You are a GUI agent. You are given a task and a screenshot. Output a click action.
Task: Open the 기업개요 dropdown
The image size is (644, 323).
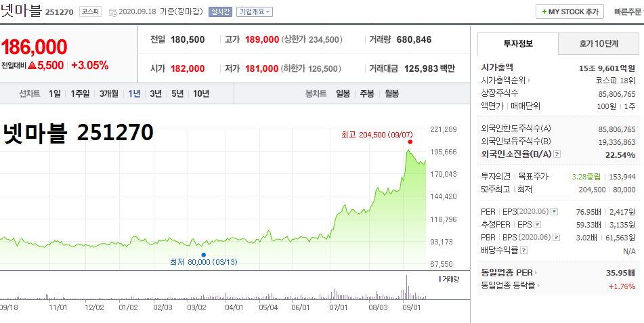tap(255, 12)
